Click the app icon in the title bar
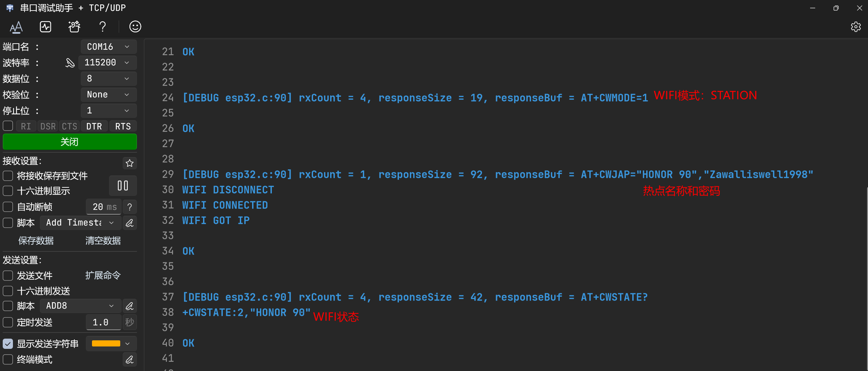This screenshot has height=371, width=868. point(10,8)
